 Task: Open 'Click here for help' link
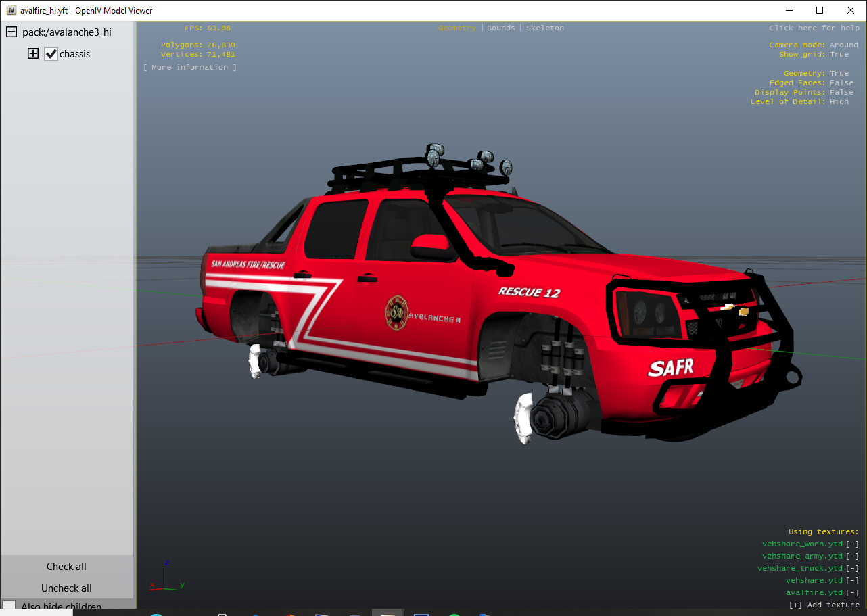point(814,28)
